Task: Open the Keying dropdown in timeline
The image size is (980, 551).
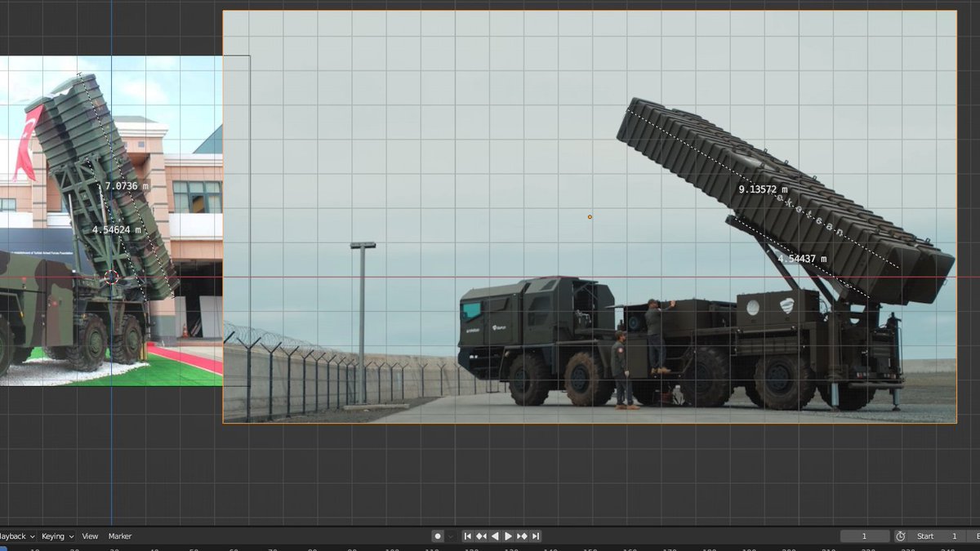Action: click(57, 536)
